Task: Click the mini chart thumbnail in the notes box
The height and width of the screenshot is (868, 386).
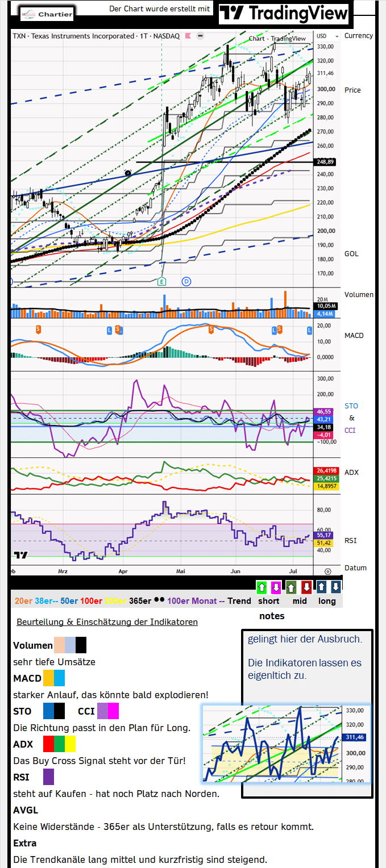Action: coord(286,743)
